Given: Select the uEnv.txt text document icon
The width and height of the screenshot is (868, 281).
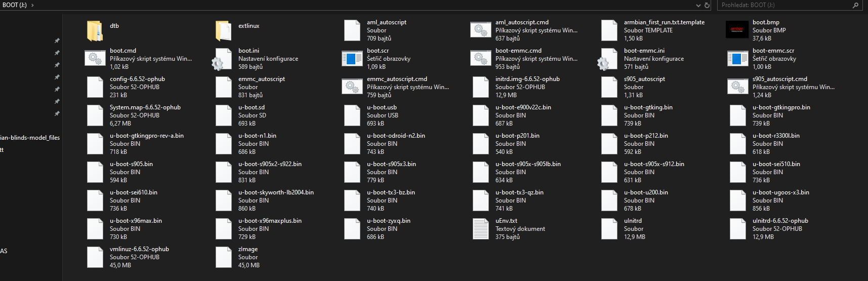Looking at the screenshot, I should click(480, 229).
